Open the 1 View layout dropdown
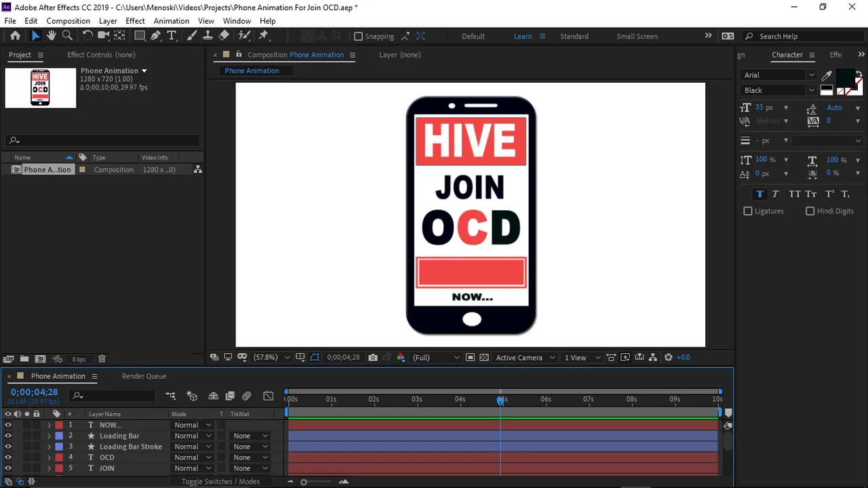Image resolution: width=868 pixels, height=488 pixels. click(583, 357)
